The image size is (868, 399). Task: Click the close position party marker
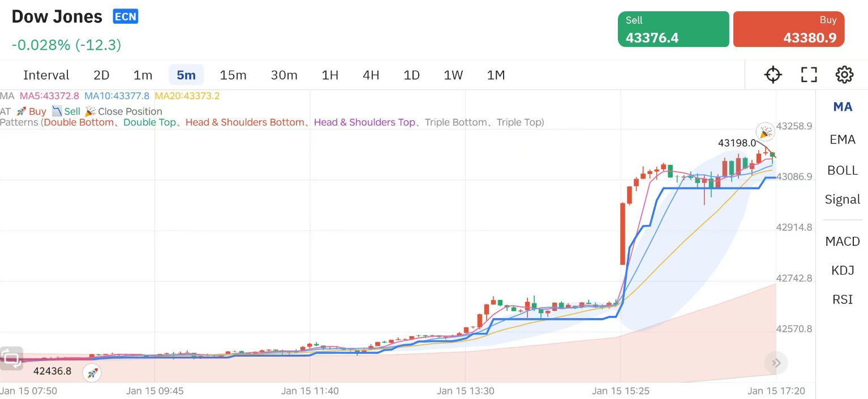(x=766, y=132)
